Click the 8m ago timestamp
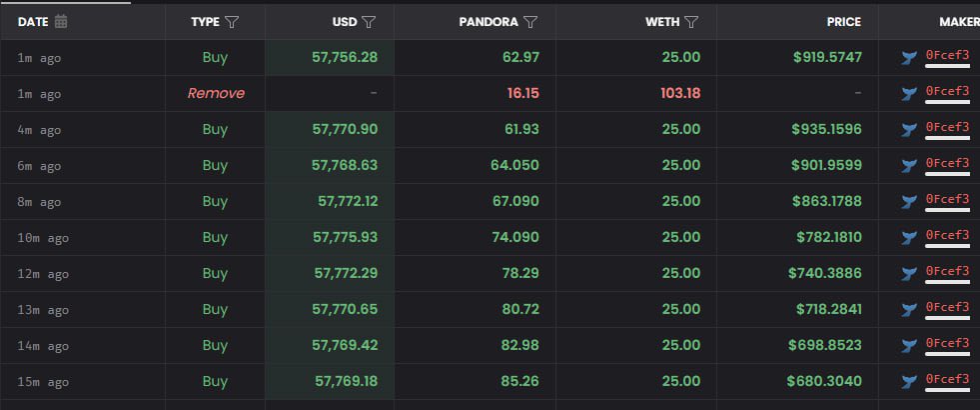Viewport: 980px width, 410px height. (39, 202)
